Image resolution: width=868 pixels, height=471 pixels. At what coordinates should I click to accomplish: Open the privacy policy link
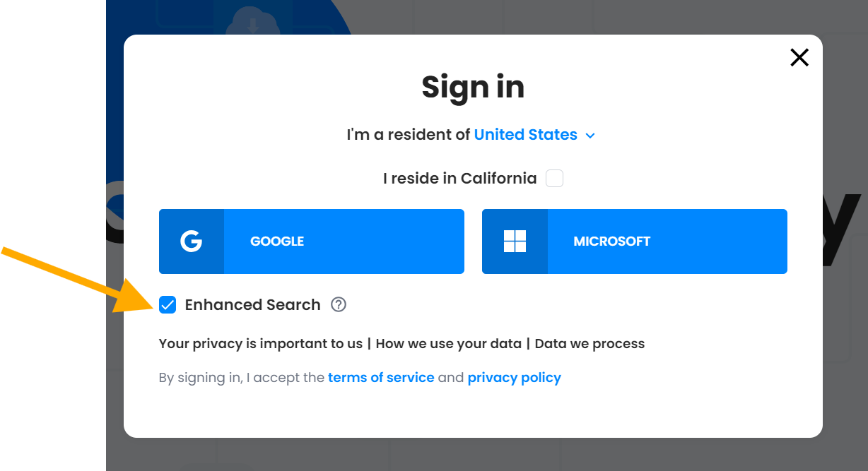tap(514, 378)
